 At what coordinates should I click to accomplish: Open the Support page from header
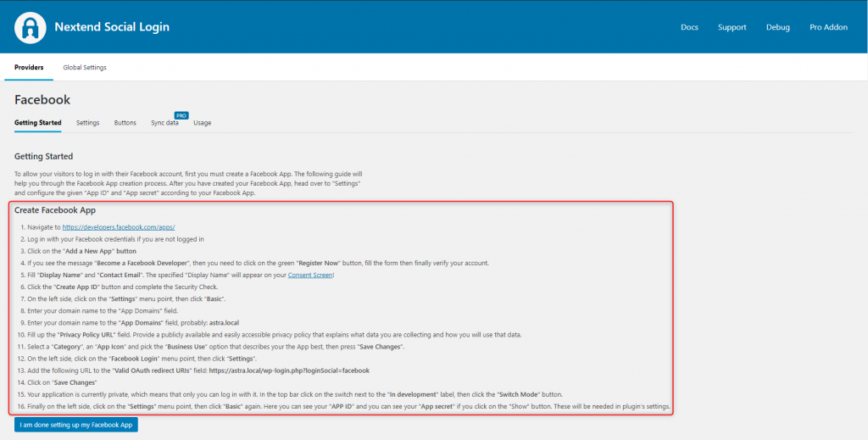pyautogui.click(x=732, y=27)
